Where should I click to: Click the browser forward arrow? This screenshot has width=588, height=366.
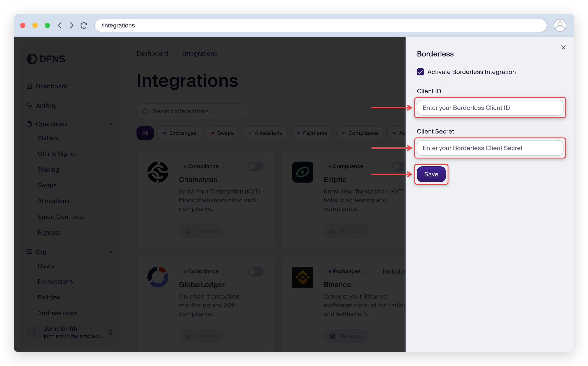click(x=72, y=25)
